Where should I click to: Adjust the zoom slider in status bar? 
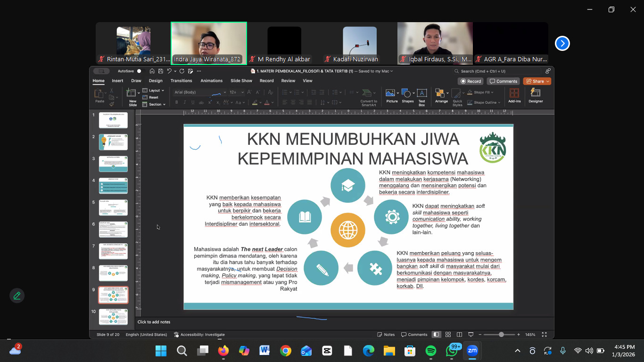point(501,335)
